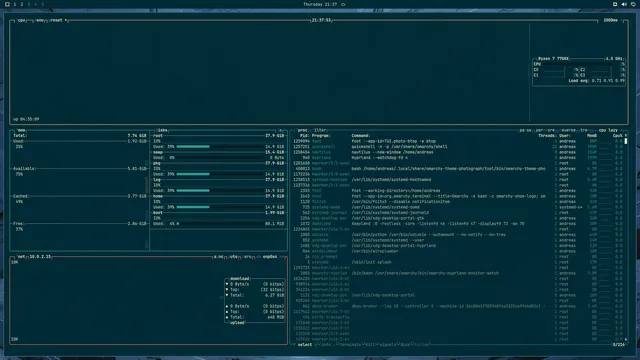Change the 2000ms update interval

pyautogui.click(x=610, y=20)
